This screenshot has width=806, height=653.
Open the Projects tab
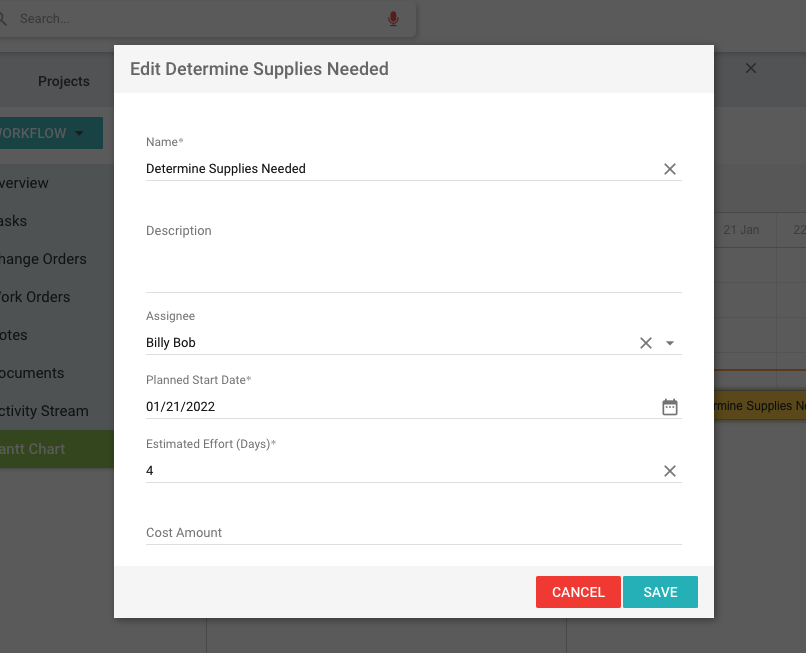64,81
